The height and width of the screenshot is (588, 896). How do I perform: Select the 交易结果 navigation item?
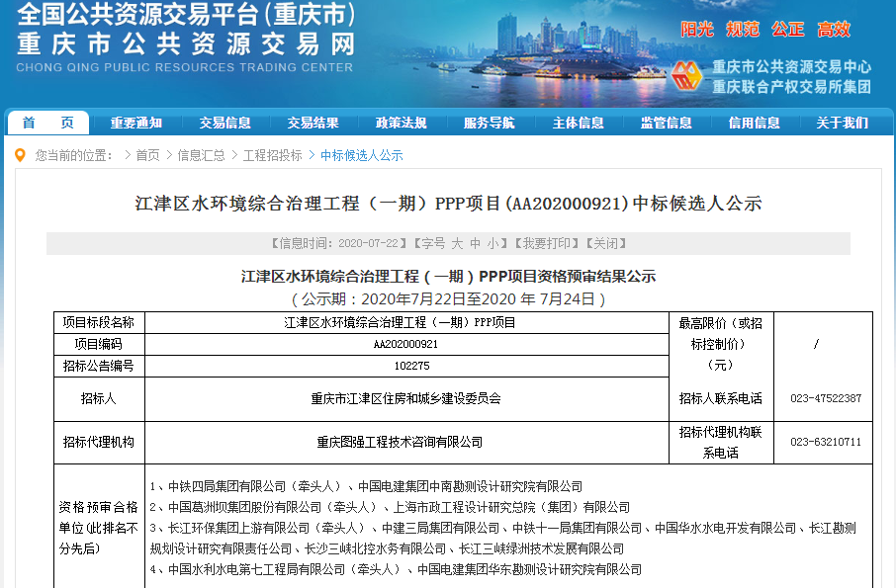[313, 124]
